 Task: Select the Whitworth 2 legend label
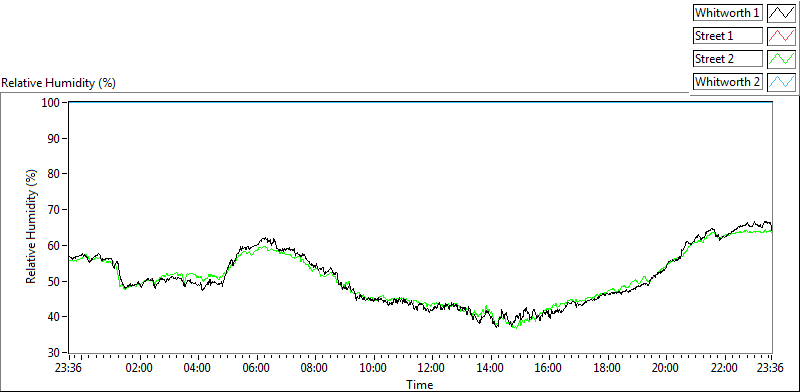[728, 81]
